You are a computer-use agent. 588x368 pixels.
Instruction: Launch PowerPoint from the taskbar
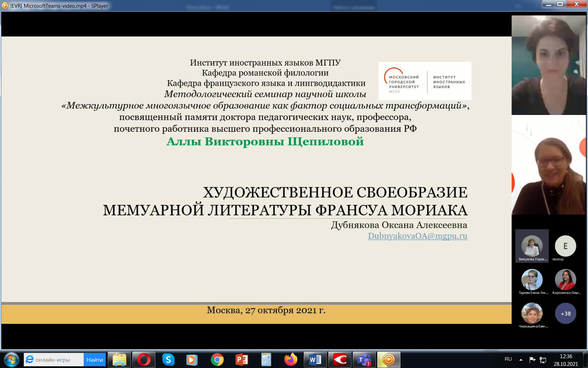pos(242,360)
